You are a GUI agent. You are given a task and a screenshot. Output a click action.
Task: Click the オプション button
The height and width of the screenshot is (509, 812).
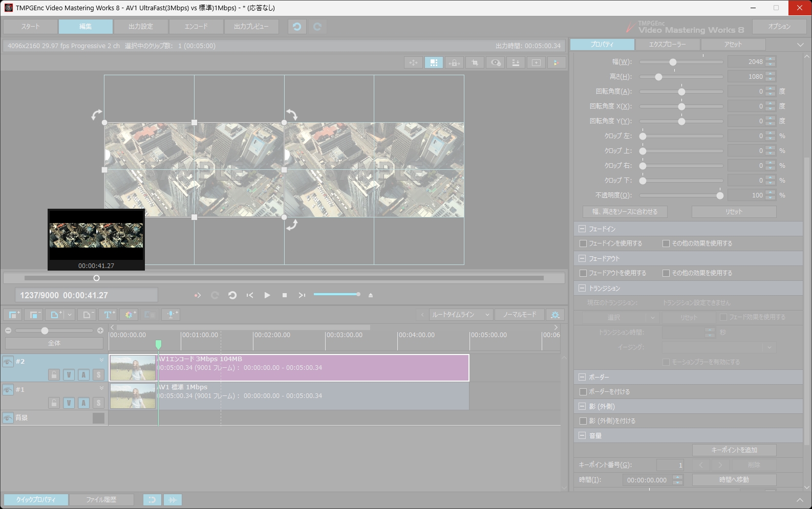[x=779, y=27]
